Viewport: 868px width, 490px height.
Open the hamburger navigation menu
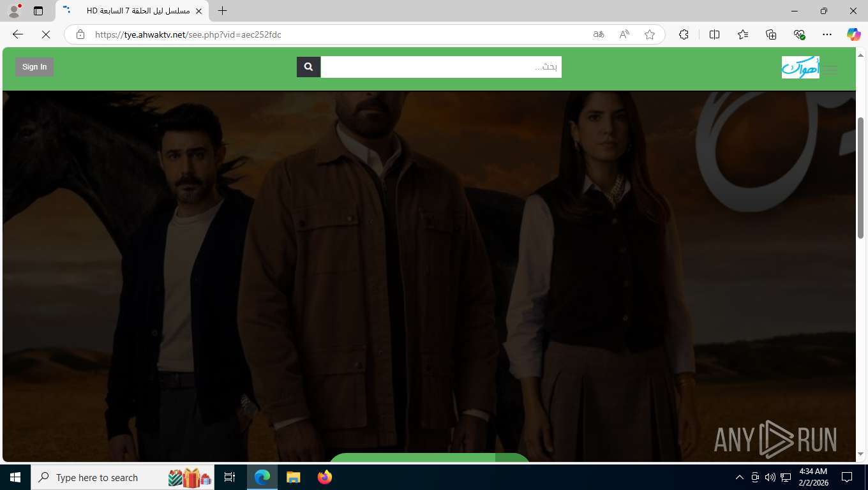pos(829,70)
